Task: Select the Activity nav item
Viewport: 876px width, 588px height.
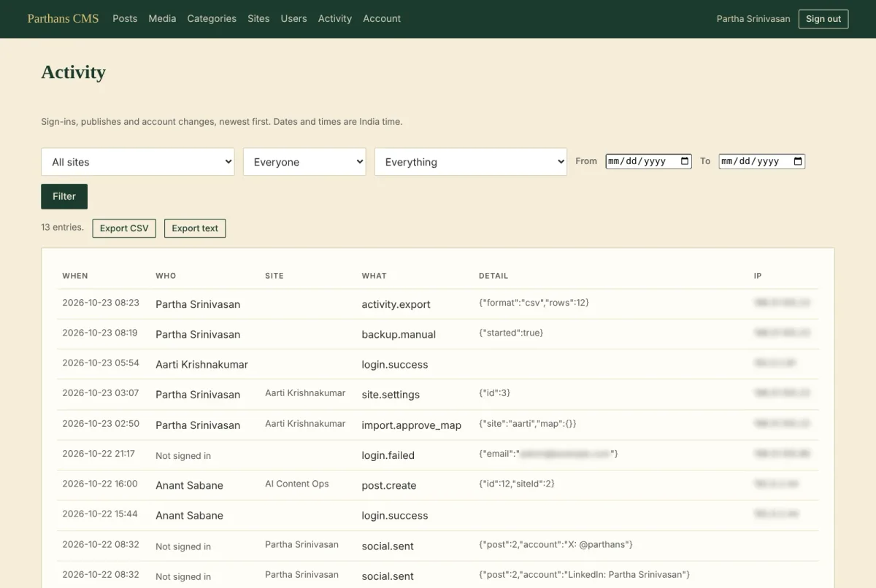Action: click(x=335, y=19)
